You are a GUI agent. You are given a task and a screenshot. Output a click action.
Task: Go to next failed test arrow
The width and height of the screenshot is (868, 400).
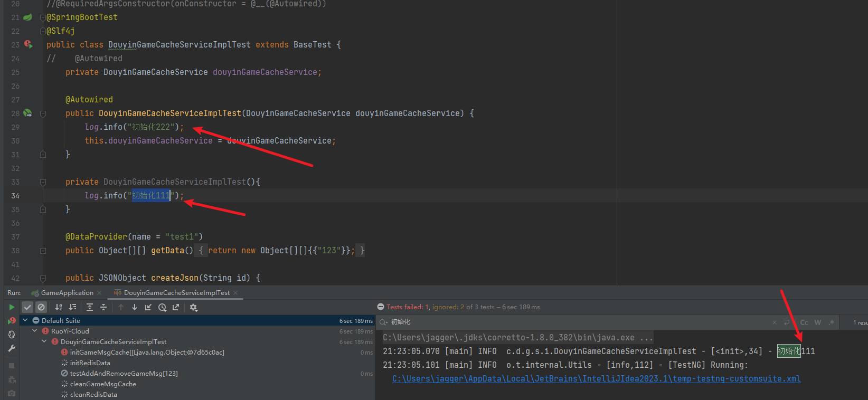click(135, 307)
